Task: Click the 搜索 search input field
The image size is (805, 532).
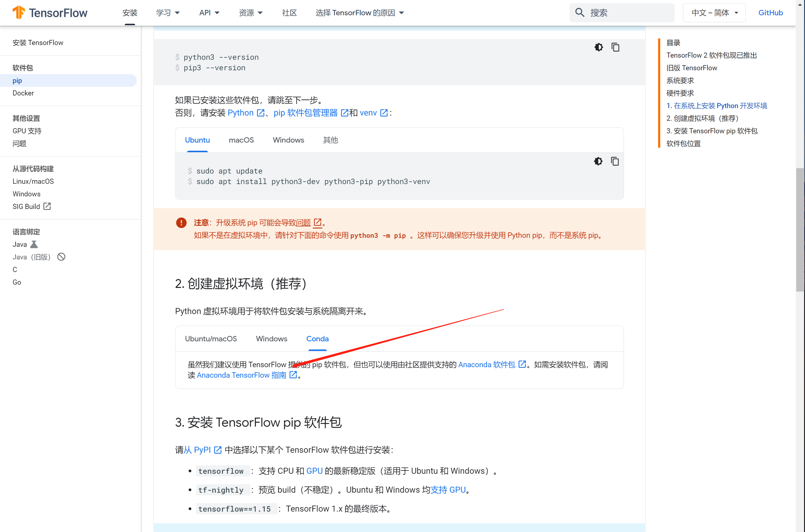Action: [x=628, y=13]
